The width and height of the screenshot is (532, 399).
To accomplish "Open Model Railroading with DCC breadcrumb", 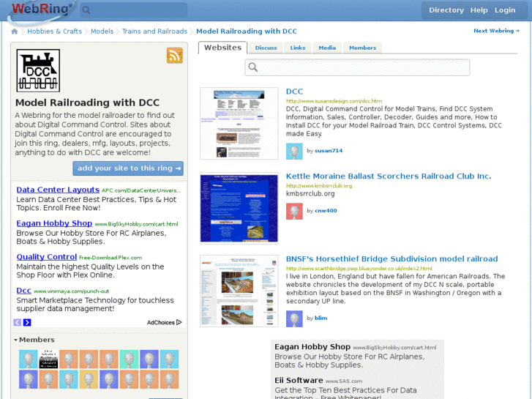I will click(247, 31).
